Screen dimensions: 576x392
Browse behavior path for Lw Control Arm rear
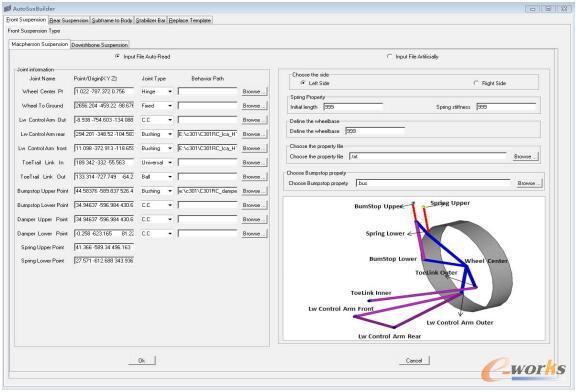coord(254,134)
